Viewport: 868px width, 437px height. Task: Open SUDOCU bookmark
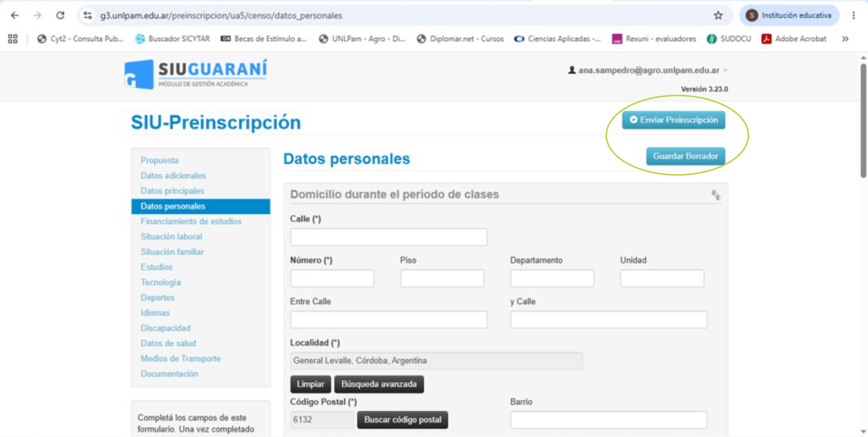click(x=729, y=39)
